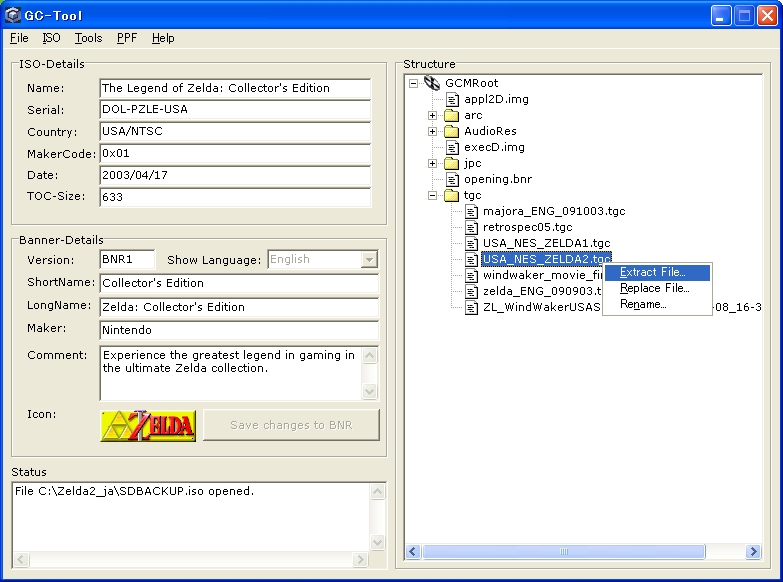Screen dimensions: 783x582
Task: Click inside the Comment text area
Action: (231, 373)
